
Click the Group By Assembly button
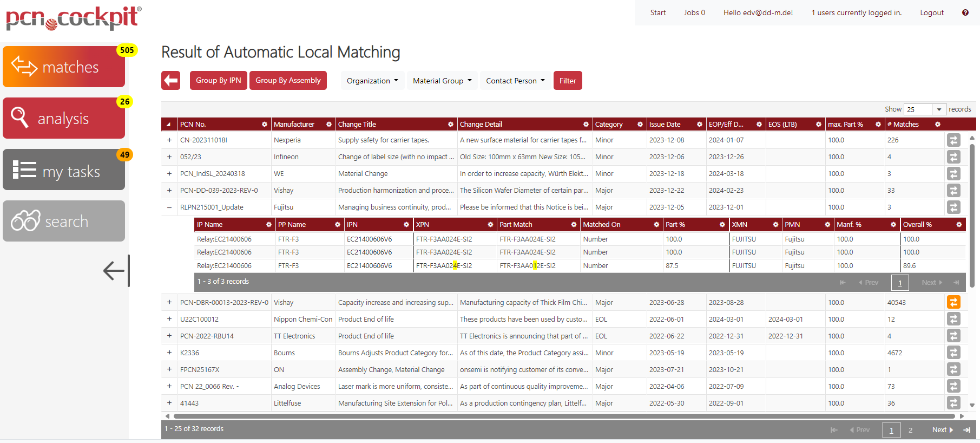click(x=288, y=80)
